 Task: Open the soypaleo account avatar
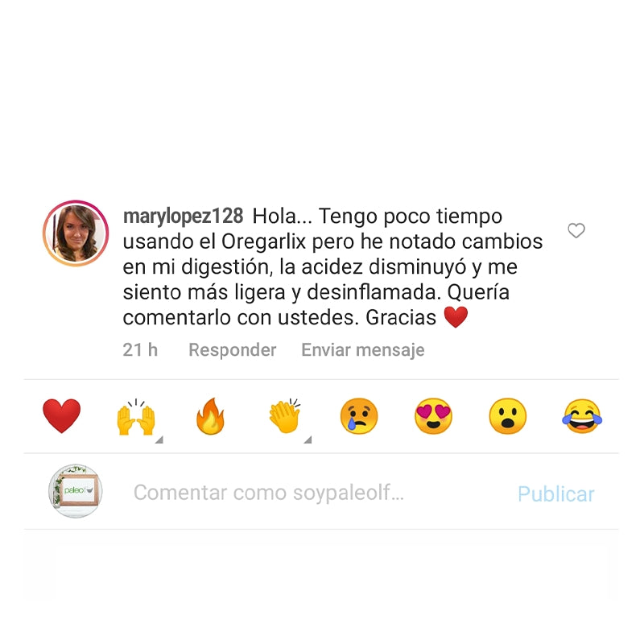coord(75,491)
